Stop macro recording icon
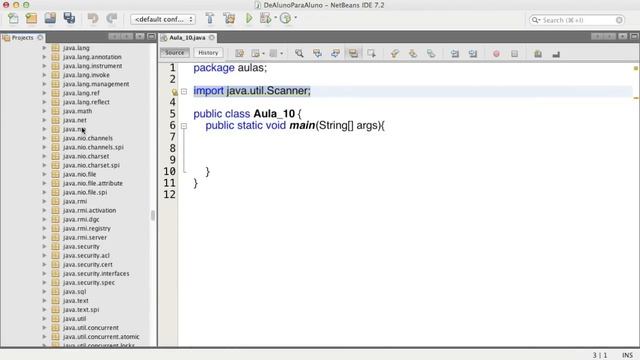640x360 pixels. [514, 53]
